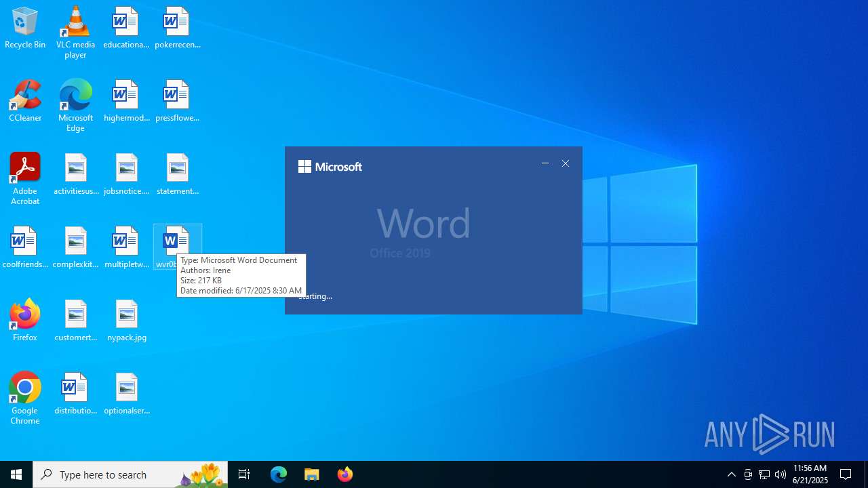
Task: Select the optionalser... image file
Action: 126,394
